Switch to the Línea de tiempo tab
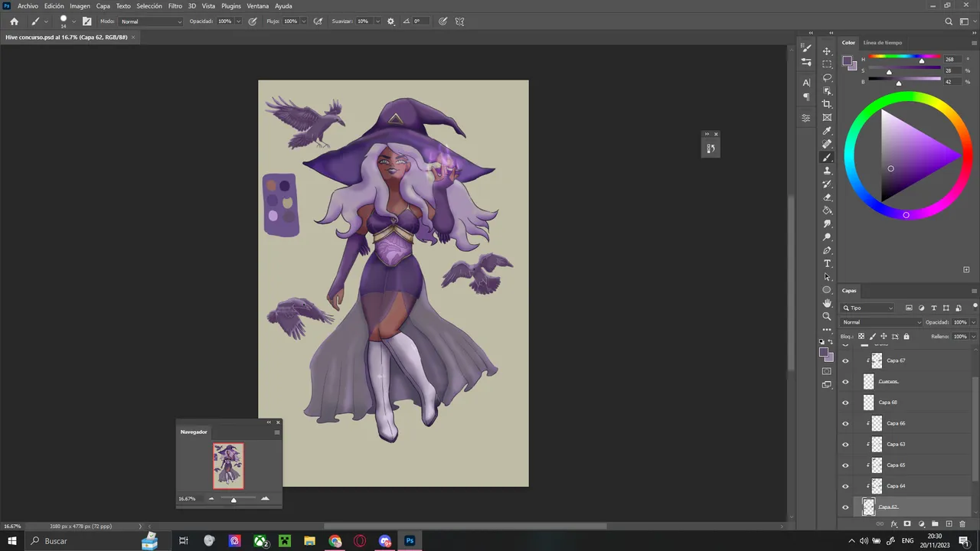Viewport: 980px width, 551px height. [883, 43]
